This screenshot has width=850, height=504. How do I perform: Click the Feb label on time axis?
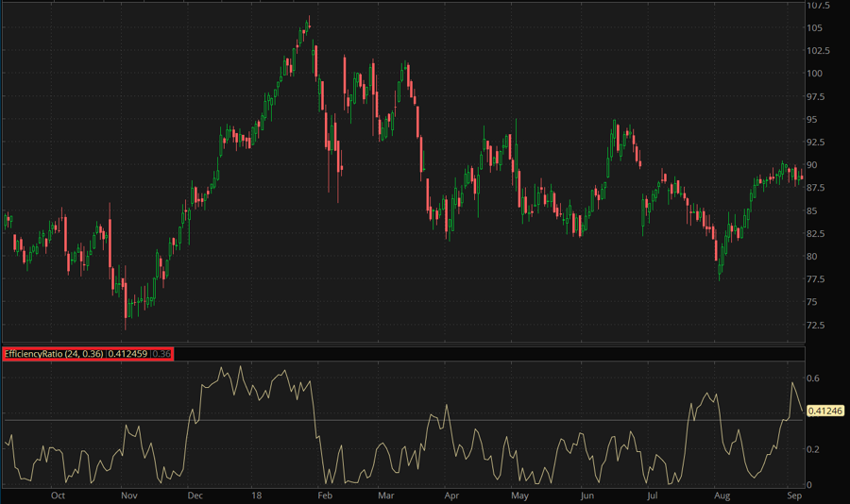[324, 495]
